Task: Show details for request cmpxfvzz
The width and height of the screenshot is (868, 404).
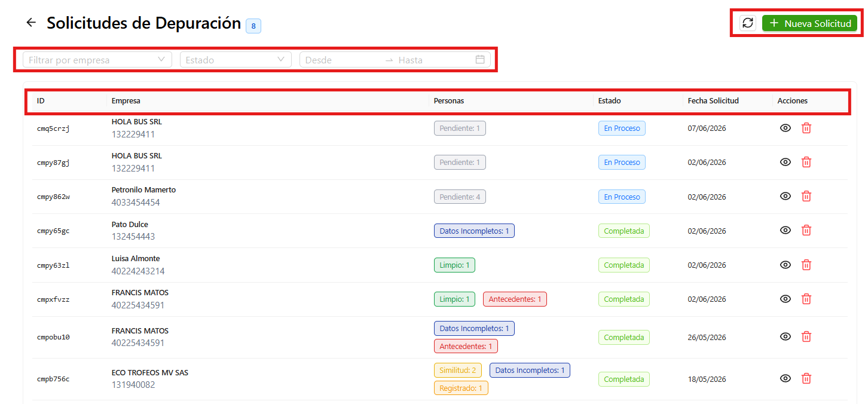Action: pyautogui.click(x=786, y=299)
